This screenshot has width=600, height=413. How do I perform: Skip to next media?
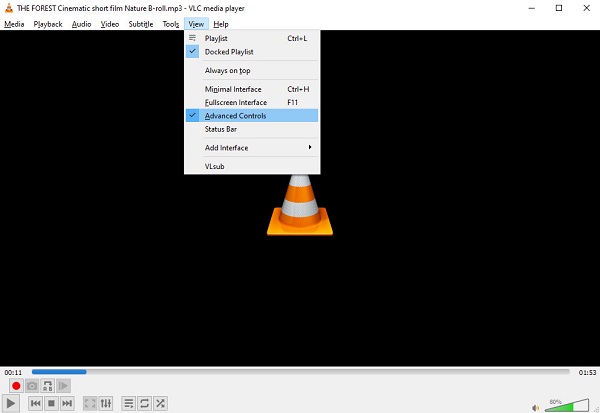pyautogui.click(x=67, y=403)
